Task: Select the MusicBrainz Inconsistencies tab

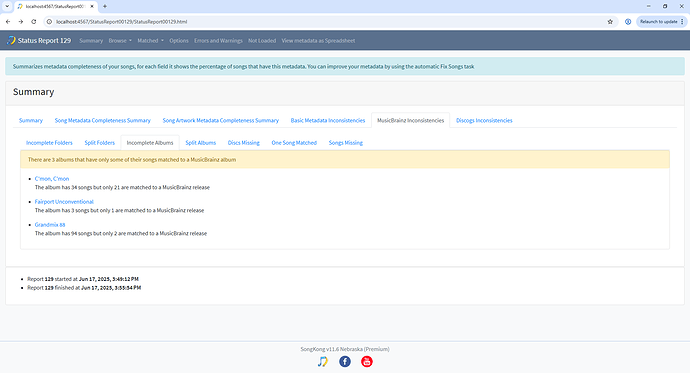Action: point(411,120)
